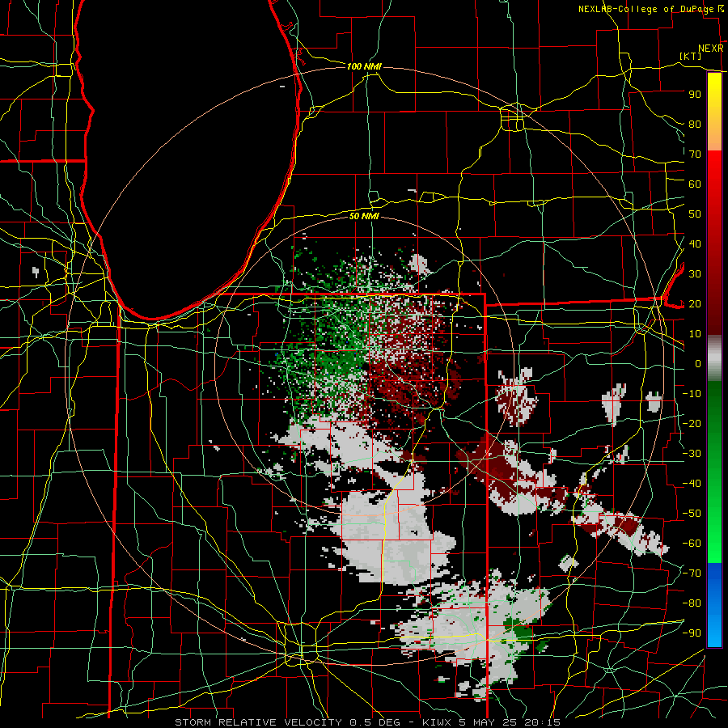Viewport: 728px width, 728px height.
Task: Select the 60 tick label on the scale
Action: click(x=695, y=184)
